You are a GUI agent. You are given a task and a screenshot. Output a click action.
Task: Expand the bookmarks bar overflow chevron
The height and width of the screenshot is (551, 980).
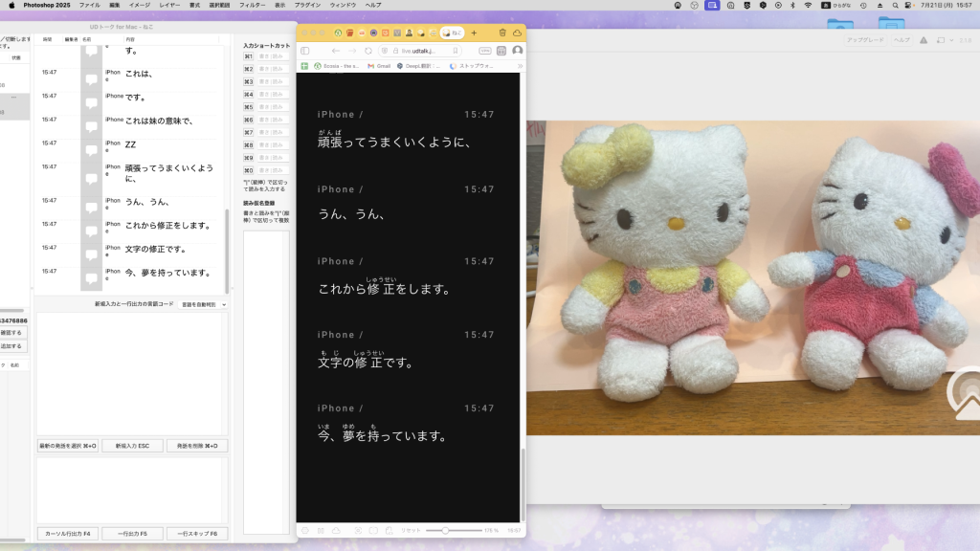coord(520,66)
